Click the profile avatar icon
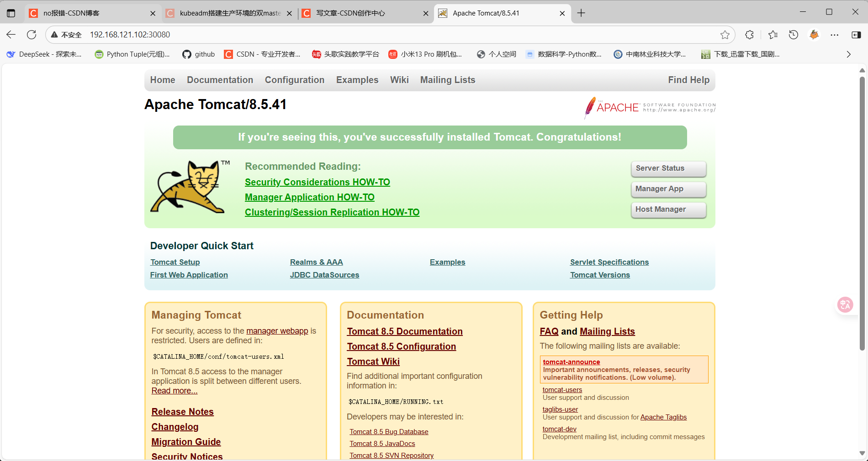Image resolution: width=868 pixels, height=461 pixels. click(x=814, y=35)
